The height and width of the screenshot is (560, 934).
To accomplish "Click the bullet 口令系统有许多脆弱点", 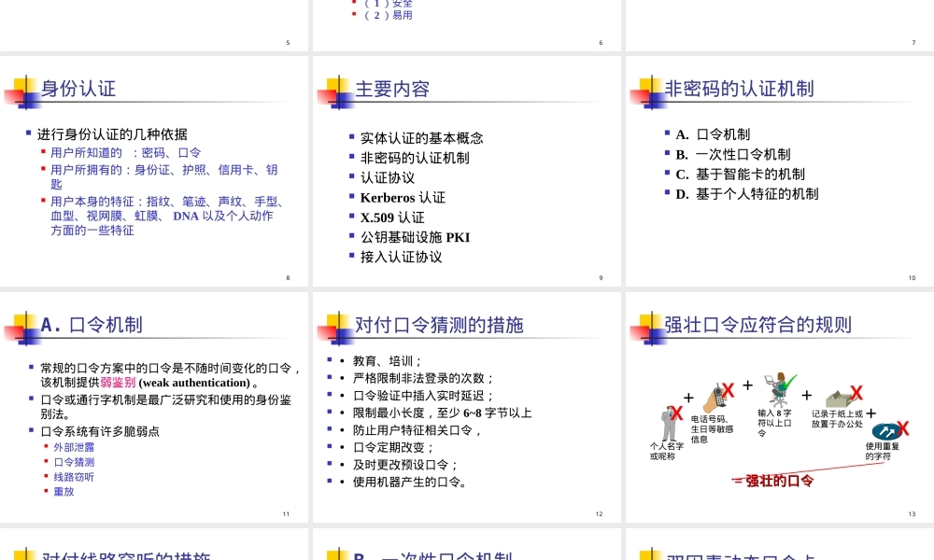I will 100,431.
